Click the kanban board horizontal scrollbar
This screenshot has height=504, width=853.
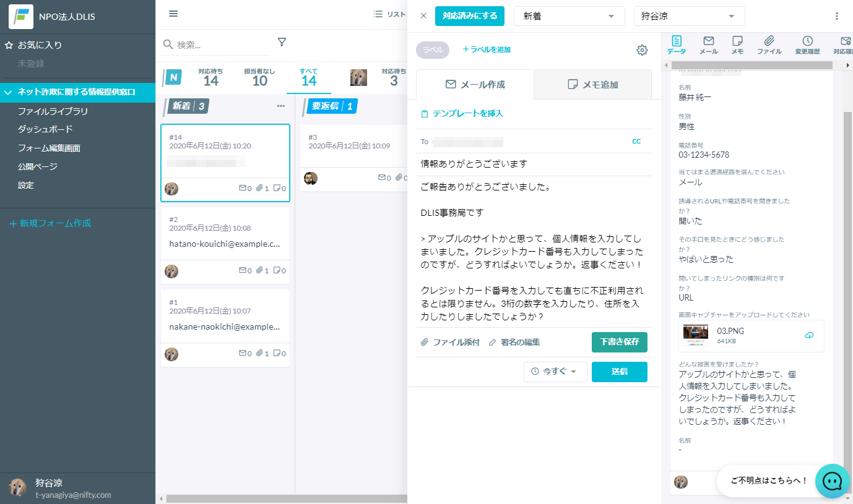click(287, 498)
